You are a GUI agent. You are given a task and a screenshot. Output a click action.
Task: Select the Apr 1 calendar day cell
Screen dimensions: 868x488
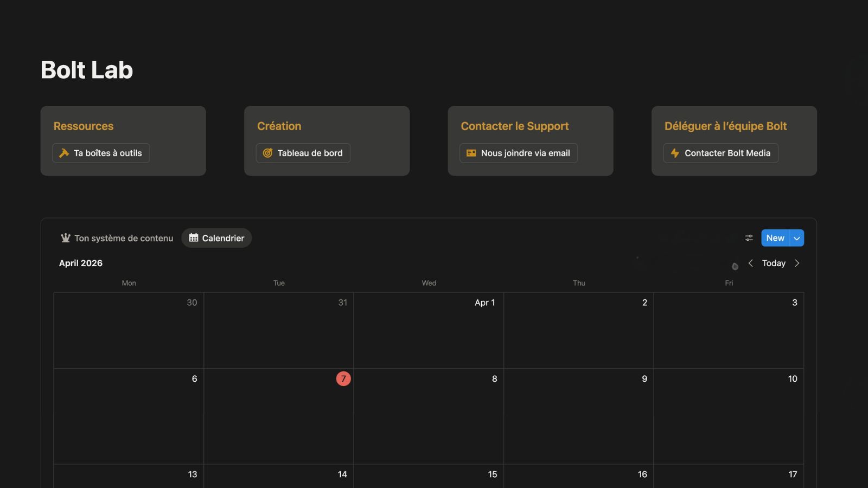click(429, 331)
